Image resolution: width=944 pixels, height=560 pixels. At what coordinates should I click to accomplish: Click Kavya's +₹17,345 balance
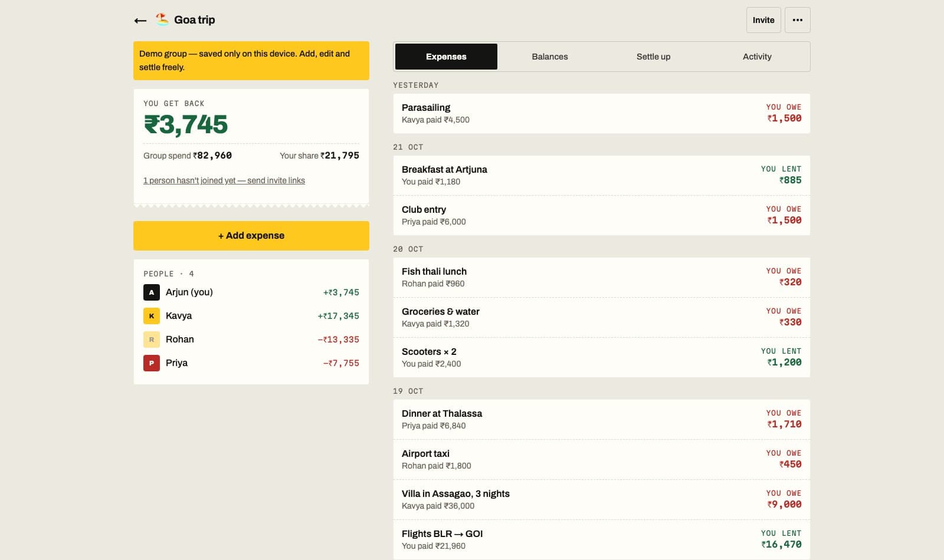click(338, 316)
